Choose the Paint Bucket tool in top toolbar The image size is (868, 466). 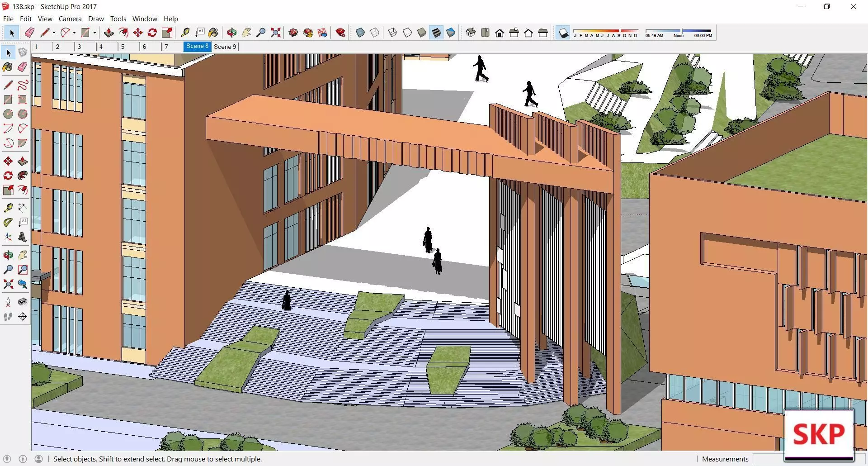coord(213,33)
